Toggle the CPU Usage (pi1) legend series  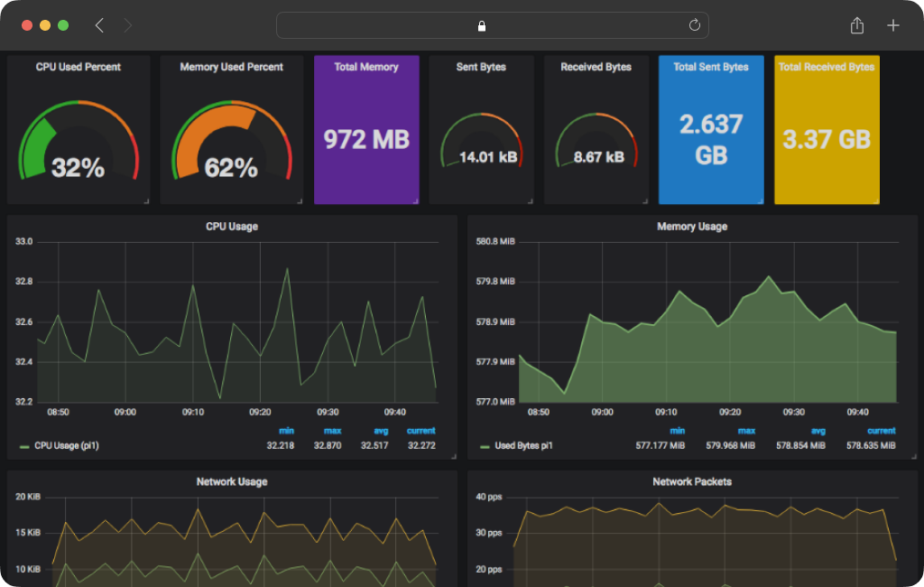pos(59,445)
